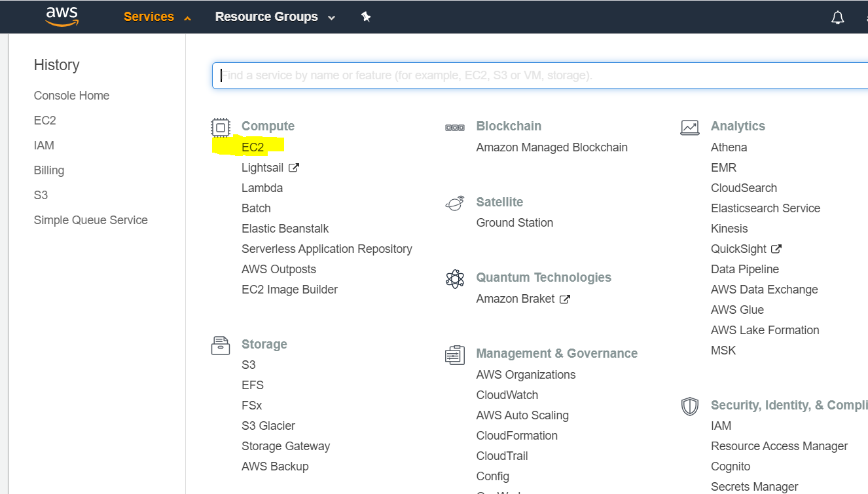
Task: Click external link icon beside Amazon Braket
Action: 565,299
